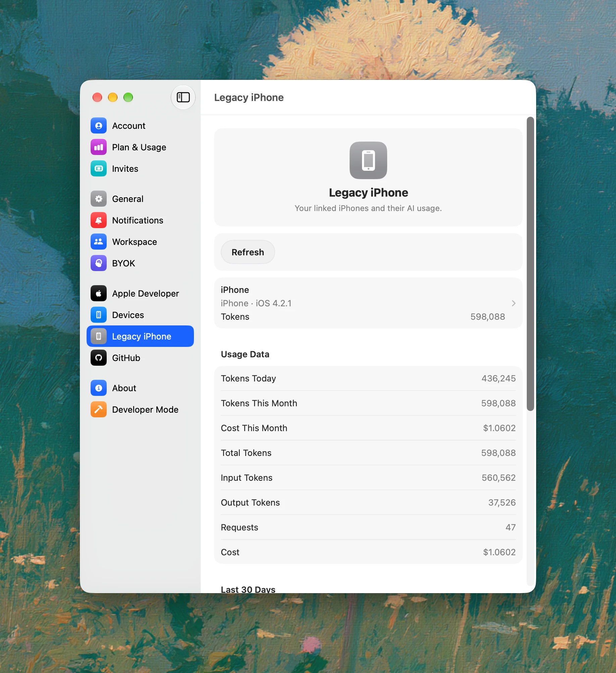This screenshot has width=616, height=673.
Task: Open the GitHub label
Action: [x=126, y=358]
